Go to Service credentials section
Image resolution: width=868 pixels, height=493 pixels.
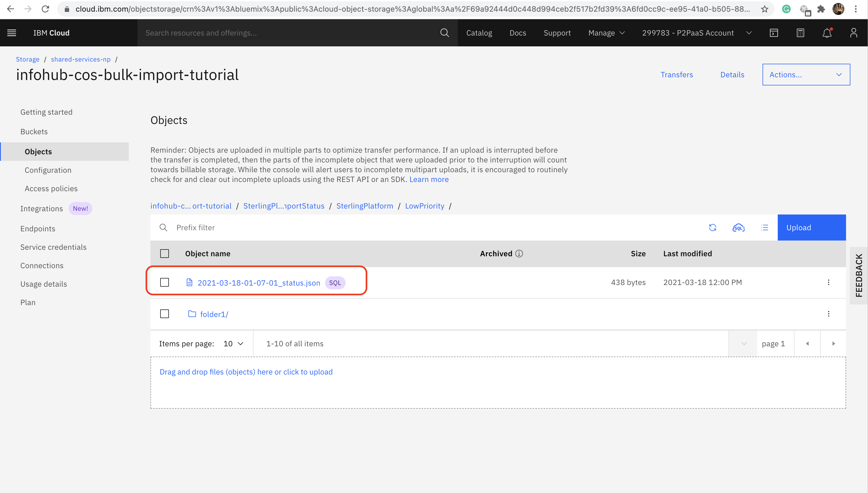53,247
